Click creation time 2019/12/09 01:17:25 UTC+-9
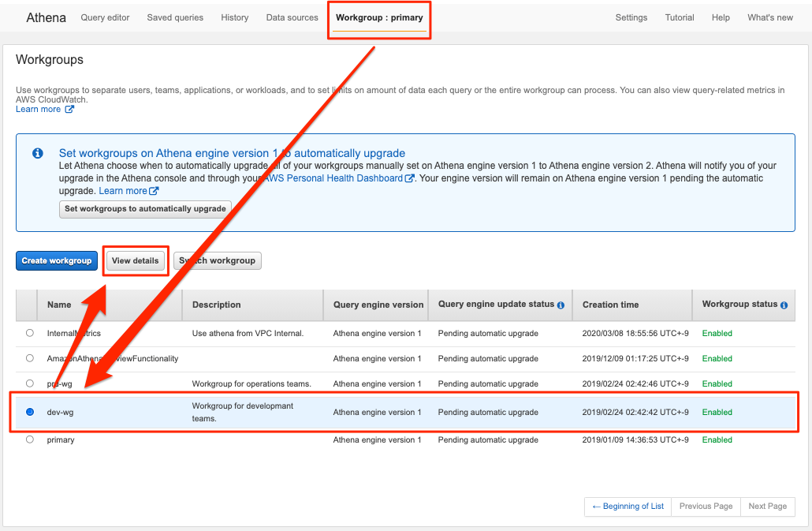Viewport: 812px width, 531px height. point(635,358)
